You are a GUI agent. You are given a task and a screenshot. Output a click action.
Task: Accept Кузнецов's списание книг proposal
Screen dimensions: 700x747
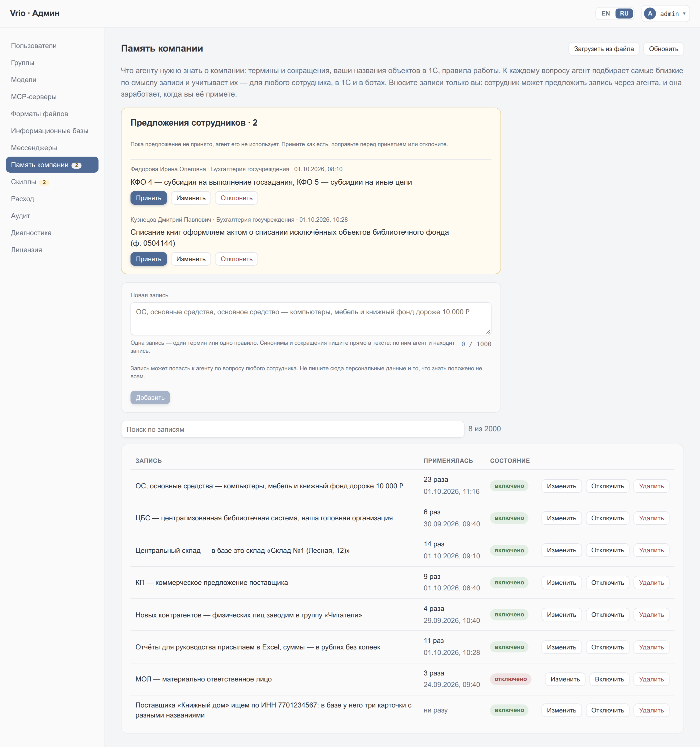click(148, 259)
